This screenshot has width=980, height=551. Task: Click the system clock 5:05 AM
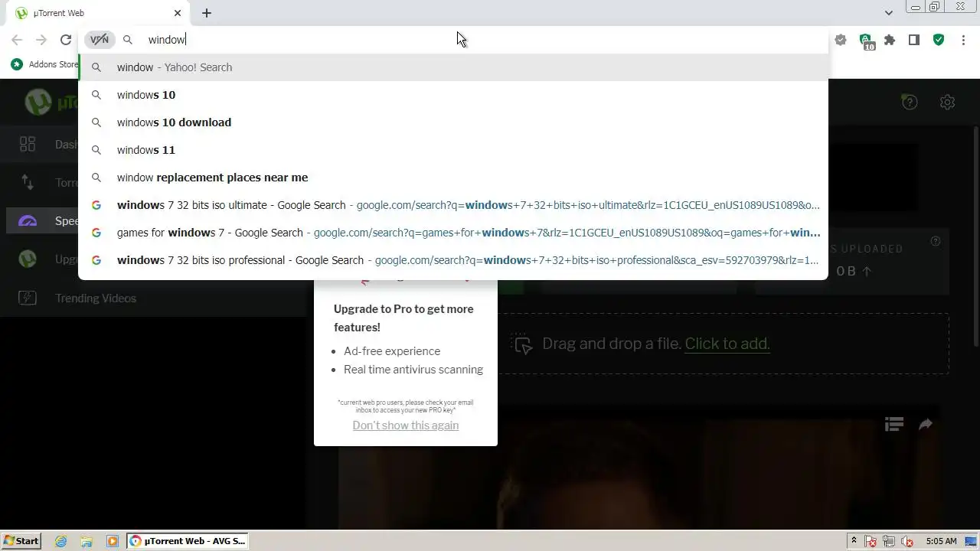point(942,541)
